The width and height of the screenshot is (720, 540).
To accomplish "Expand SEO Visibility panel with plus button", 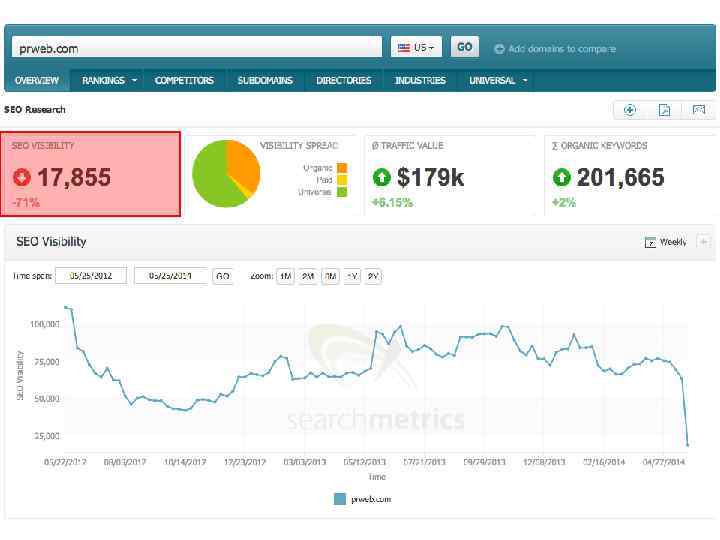I will coord(703,242).
